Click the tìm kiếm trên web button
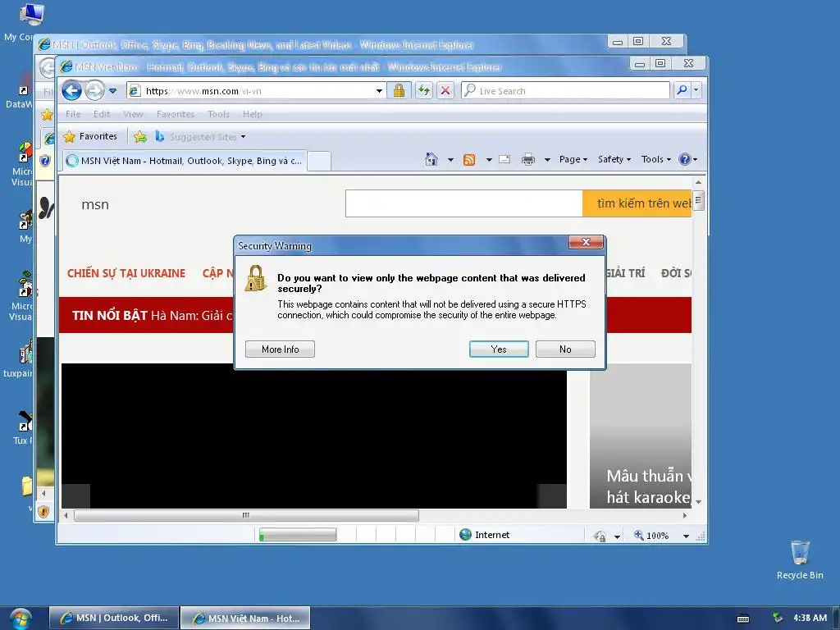This screenshot has height=630, width=840. coord(637,203)
